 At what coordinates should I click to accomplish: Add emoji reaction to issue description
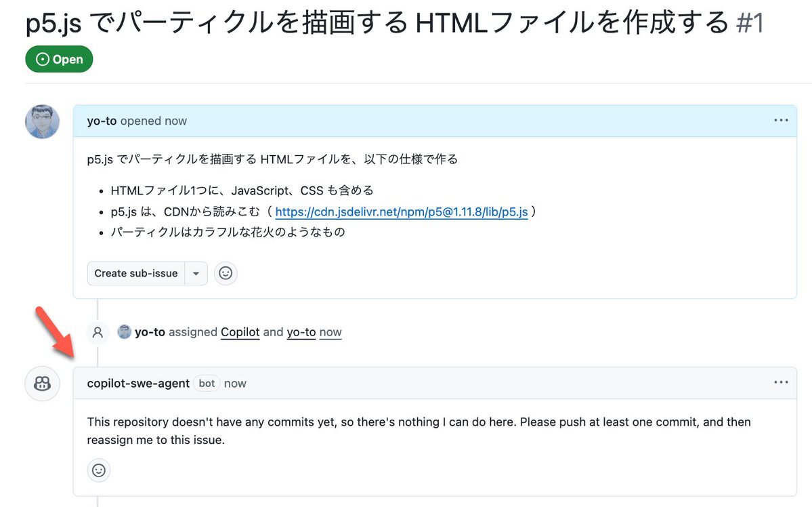226,273
